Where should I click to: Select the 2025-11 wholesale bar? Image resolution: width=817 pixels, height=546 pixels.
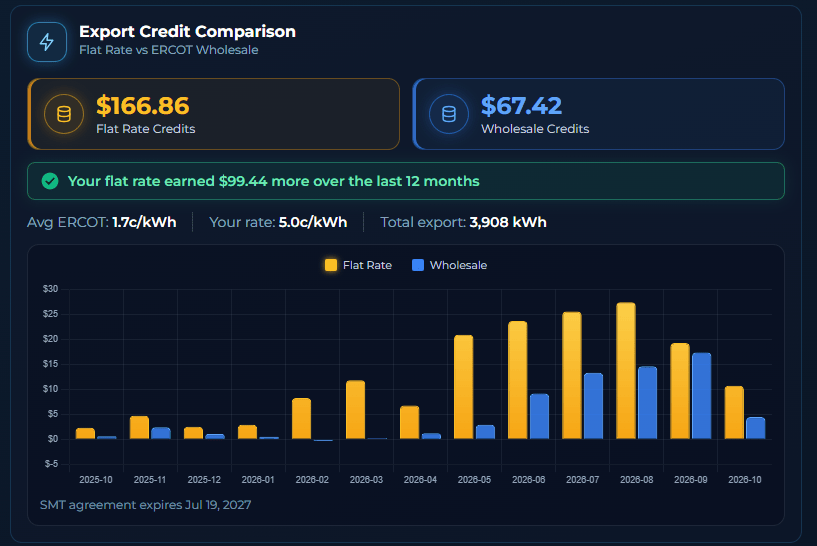[x=161, y=433]
